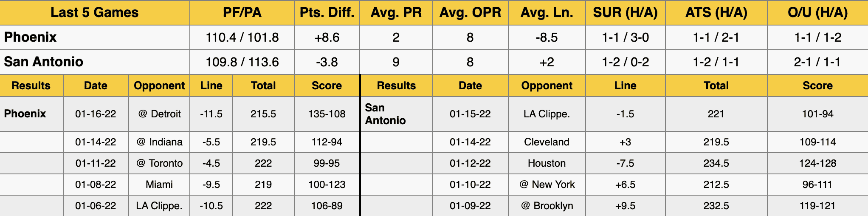Click the Avg. PR column header
The image size is (868, 216).
[x=396, y=12]
